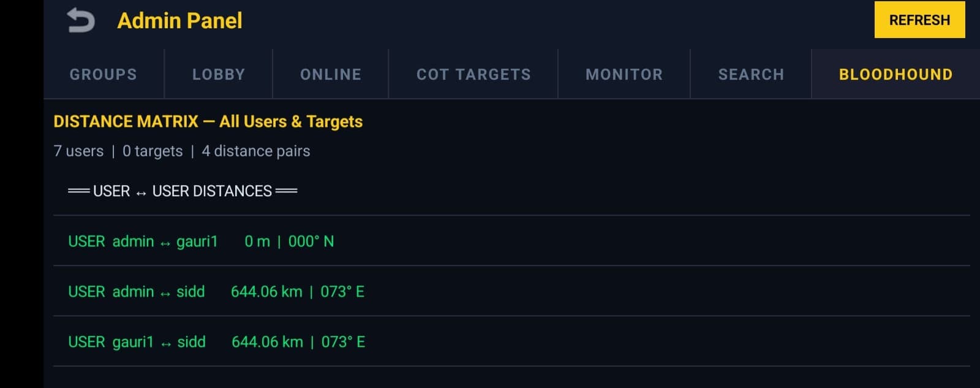Select the USER admin ↔ gauri1 label
The image size is (980, 388).
[143, 242]
